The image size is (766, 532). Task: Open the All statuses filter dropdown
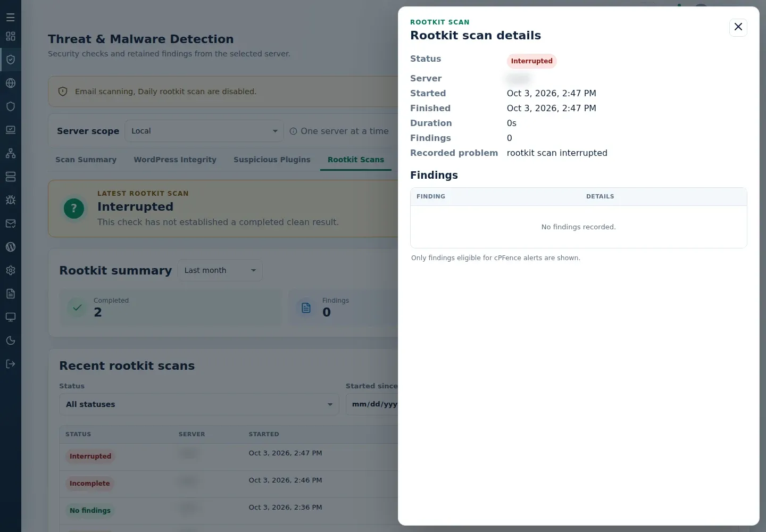(199, 404)
